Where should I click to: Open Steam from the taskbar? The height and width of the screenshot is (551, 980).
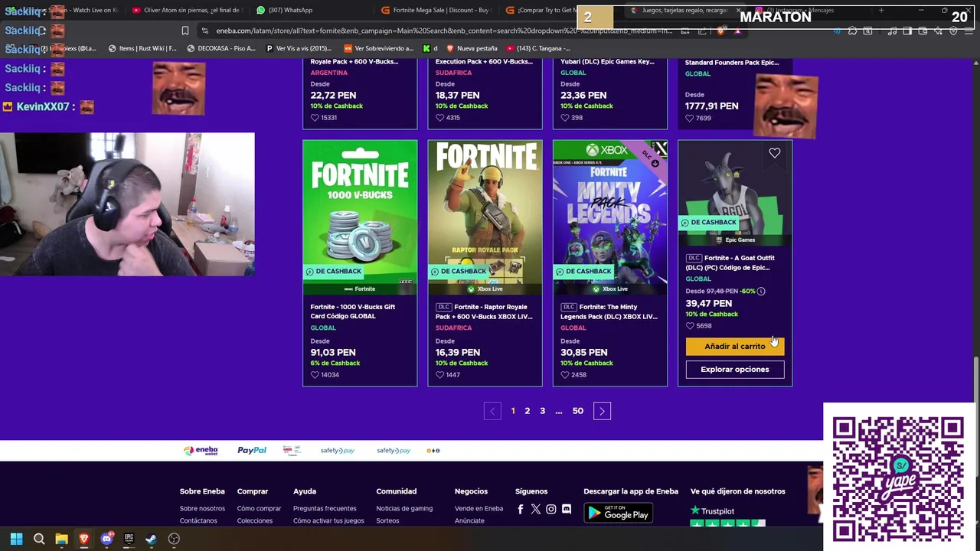[x=152, y=539]
